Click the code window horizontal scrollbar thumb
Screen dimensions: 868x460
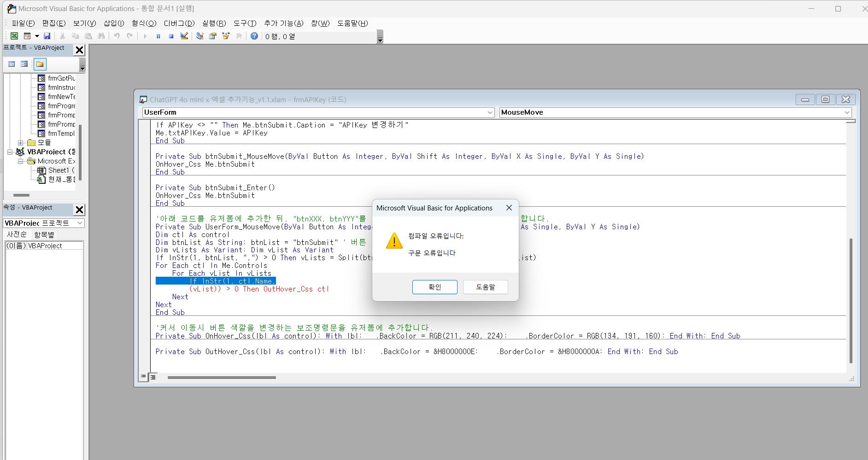coord(221,378)
